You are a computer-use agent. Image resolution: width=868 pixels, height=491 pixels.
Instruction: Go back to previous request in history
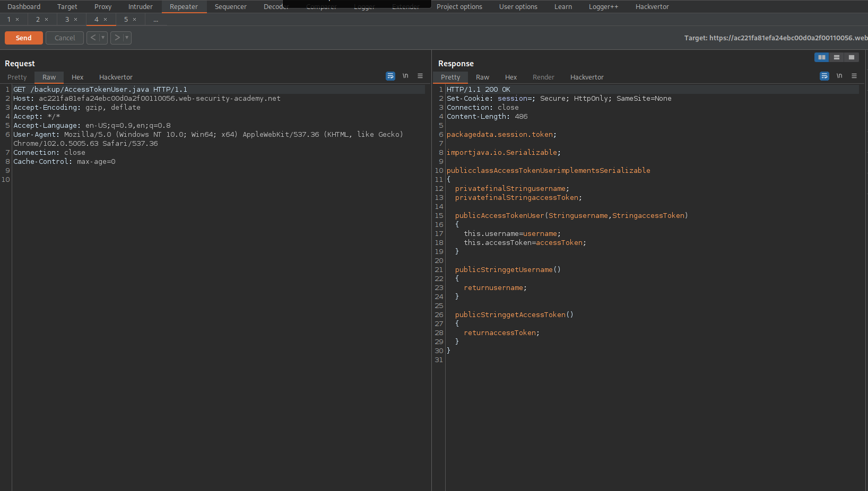click(93, 38)
